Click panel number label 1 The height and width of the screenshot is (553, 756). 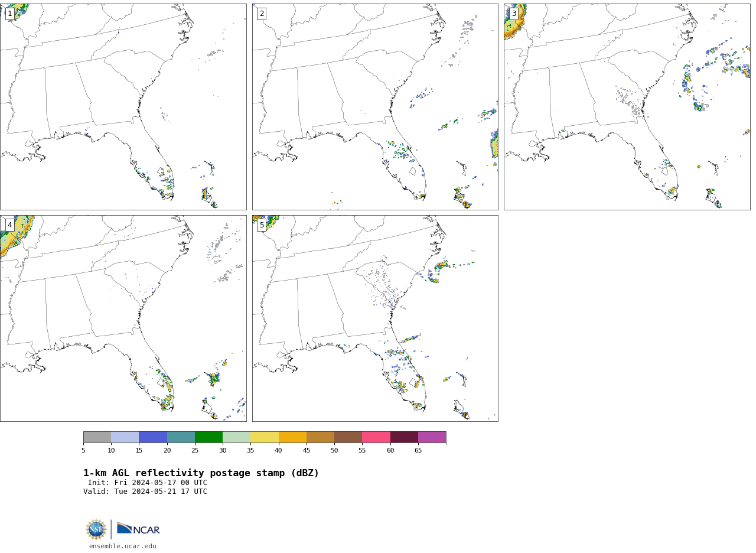tap(9, 14)
